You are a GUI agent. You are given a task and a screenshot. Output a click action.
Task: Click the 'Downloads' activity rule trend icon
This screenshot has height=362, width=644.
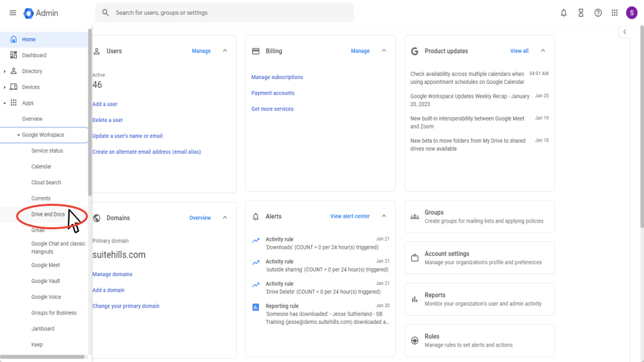[256, 240]
